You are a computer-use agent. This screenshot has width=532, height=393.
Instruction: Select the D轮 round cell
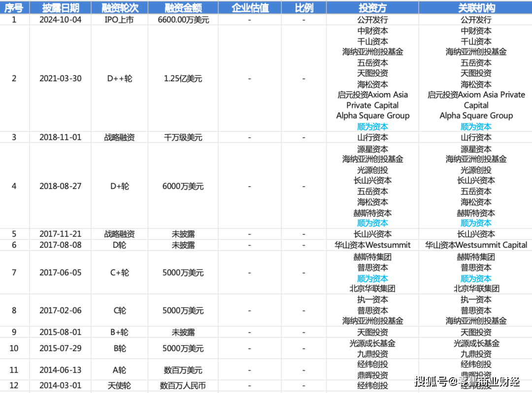(x=119, y=245)
